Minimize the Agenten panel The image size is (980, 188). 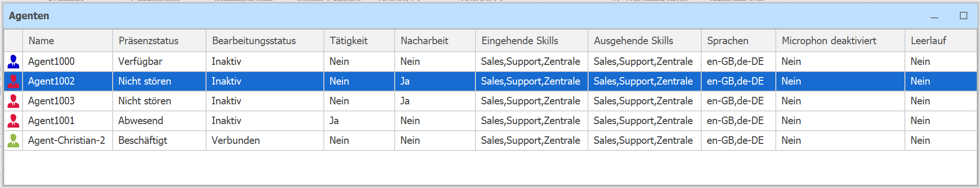pos(934,16)
